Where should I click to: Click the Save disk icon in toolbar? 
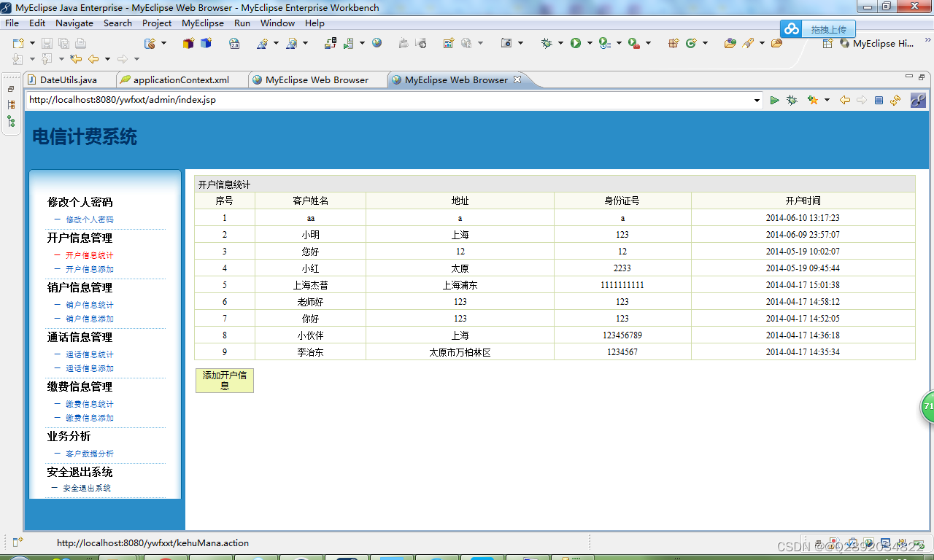47,44
